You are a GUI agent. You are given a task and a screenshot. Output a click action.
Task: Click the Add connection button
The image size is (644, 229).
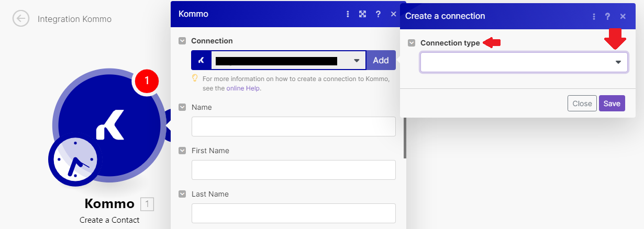(381, 61)
